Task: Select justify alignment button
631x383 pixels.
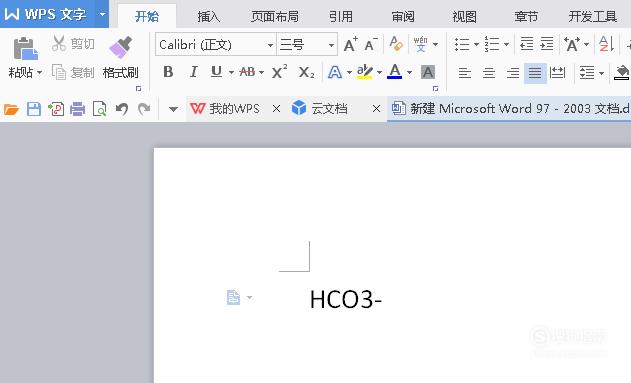Action: pos(535,73)
